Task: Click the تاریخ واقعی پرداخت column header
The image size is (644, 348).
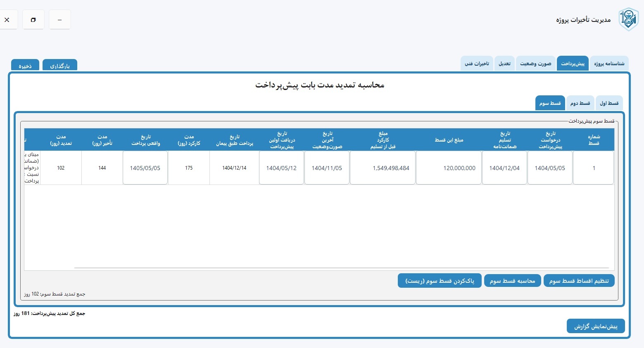Action: coord(145,140)
